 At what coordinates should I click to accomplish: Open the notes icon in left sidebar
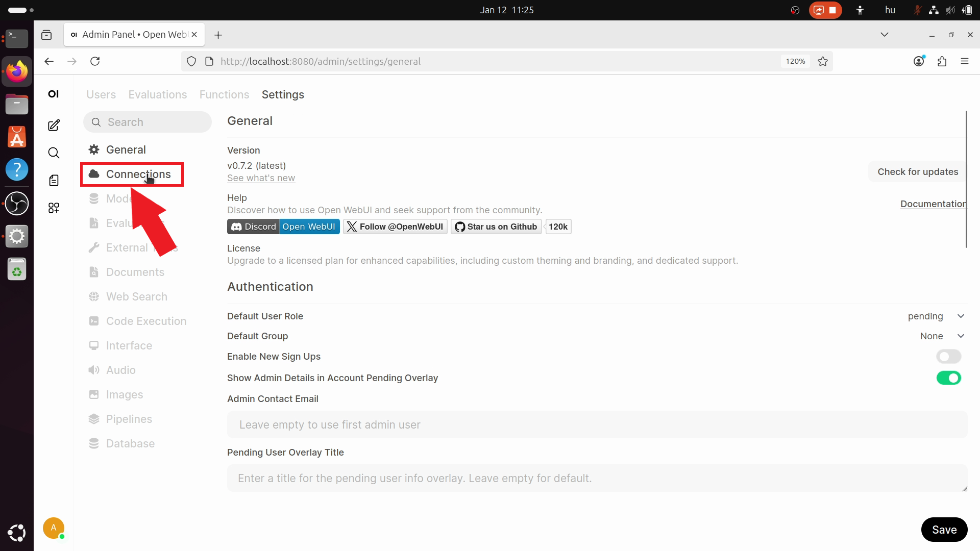tap(54, 181)
